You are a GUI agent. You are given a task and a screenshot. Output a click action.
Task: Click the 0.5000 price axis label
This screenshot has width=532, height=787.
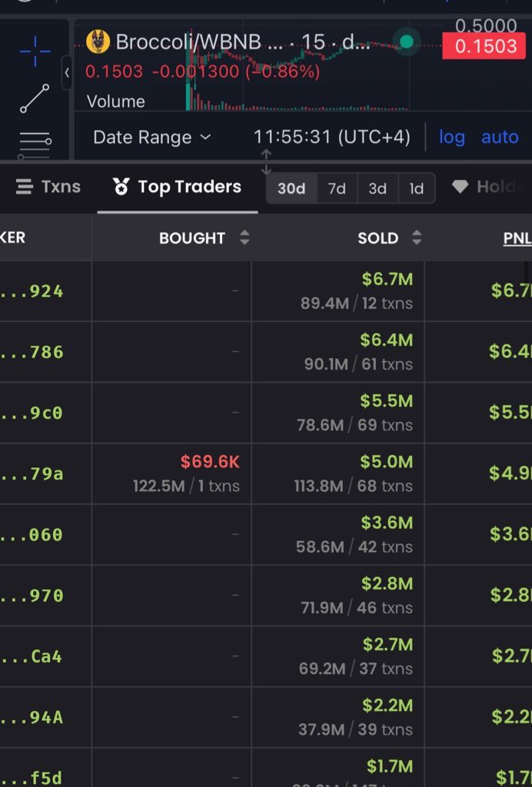[486, 25]
